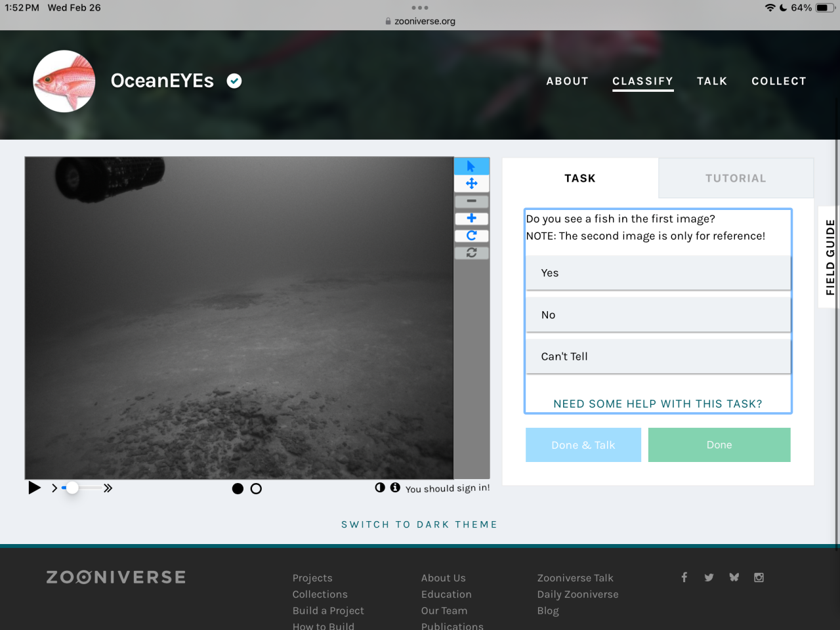Click the You should sign in text
The image size is (840, 630).
click(448, 488)
